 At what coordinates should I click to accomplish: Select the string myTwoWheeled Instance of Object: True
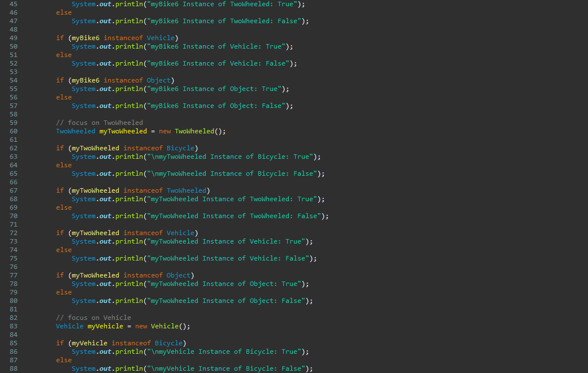(x=228, y=283)
